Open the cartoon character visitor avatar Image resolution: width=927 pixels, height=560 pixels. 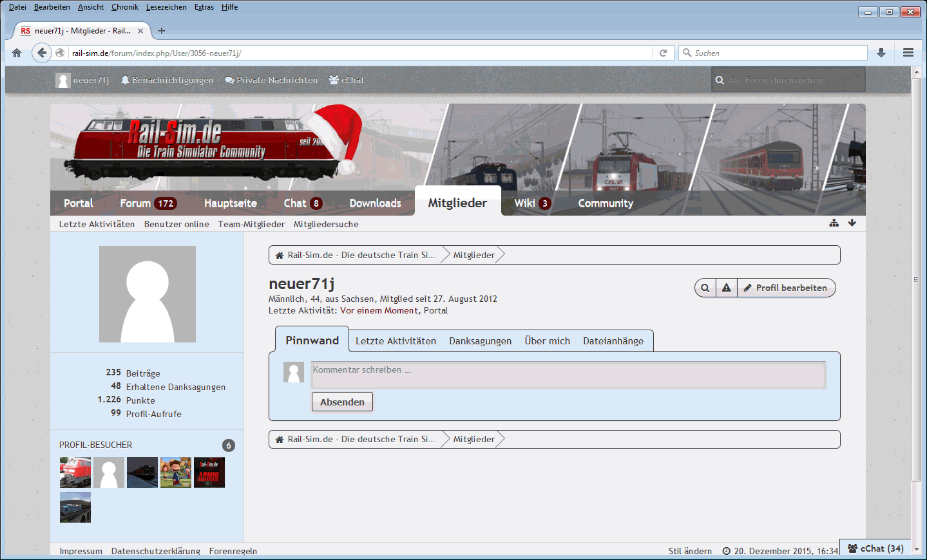pos(176,472)
